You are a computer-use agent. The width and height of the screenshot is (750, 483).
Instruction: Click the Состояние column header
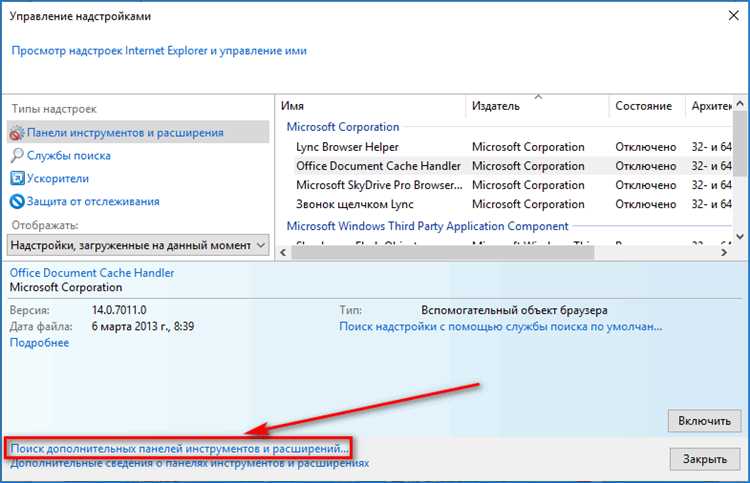click(x=643, y=106)
